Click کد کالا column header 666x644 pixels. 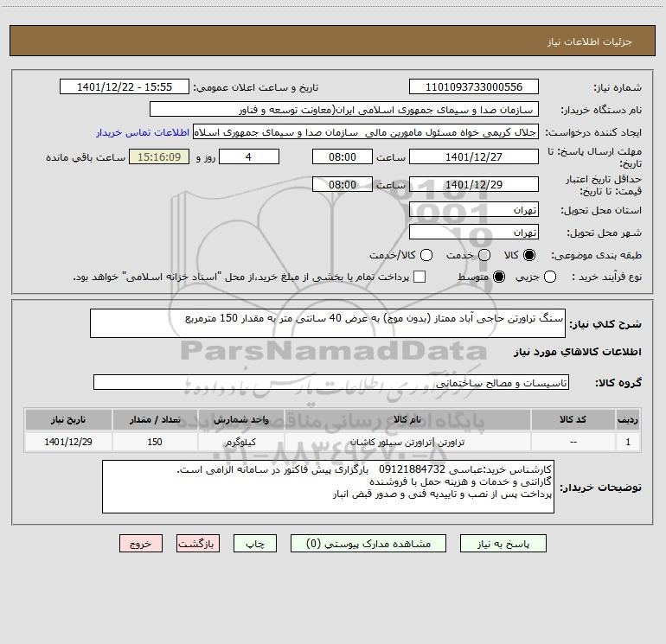pos(573,419)
